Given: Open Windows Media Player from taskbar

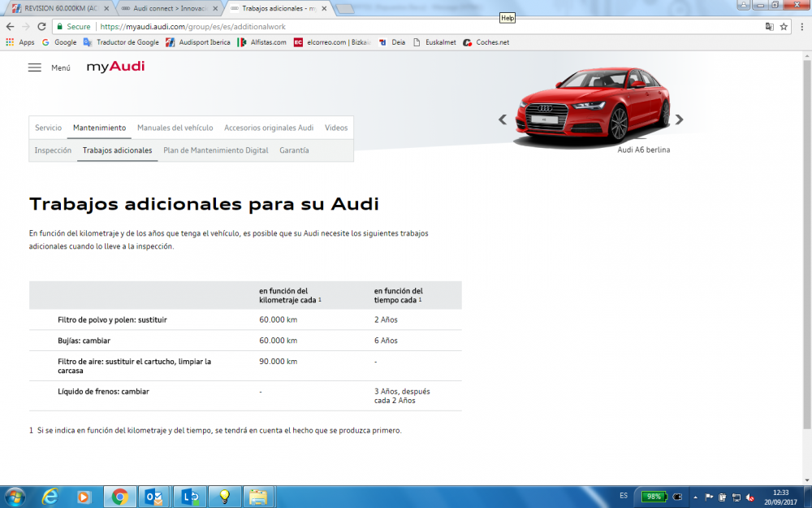Looking at the screenshot, I should [x=83, y=497].
